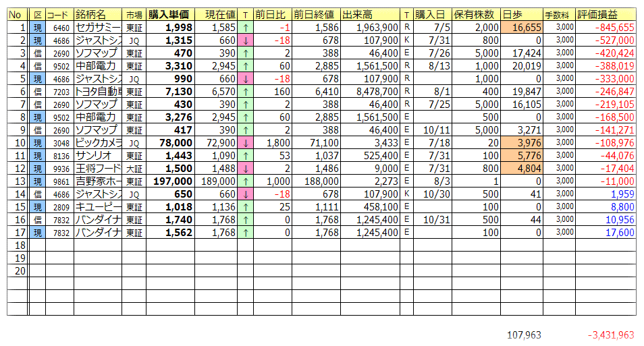The image size is (644, 346).
Task: Select the blue 現 cell in row 1
Action: (x=38, y=28)
